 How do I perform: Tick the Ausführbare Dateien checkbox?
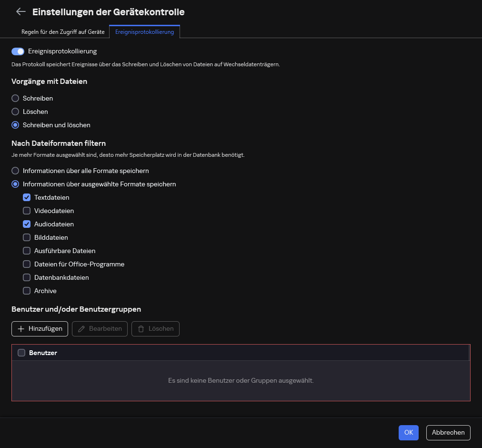coord(27,251)
